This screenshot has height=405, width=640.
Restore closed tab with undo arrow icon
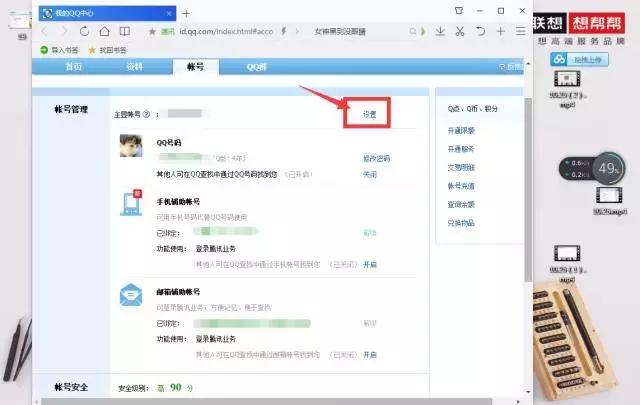pyautogui.click(x=480, y=31)
